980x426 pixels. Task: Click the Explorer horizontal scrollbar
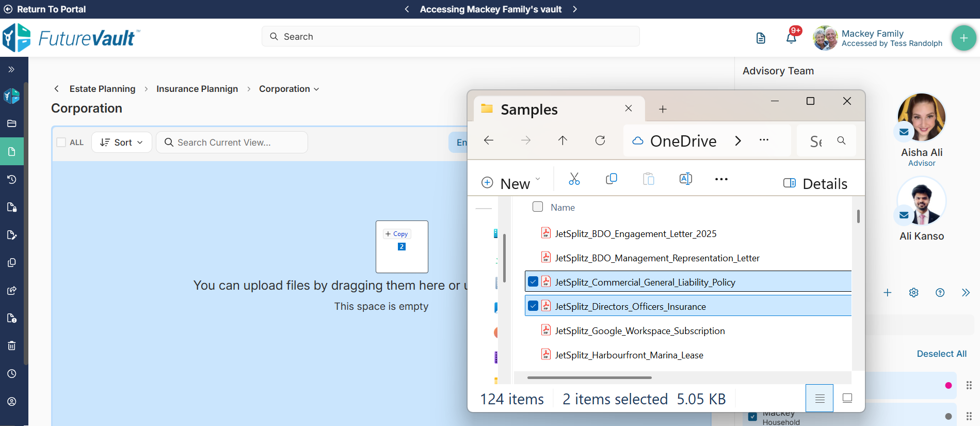pyautogui.click(x=589, y=377)
